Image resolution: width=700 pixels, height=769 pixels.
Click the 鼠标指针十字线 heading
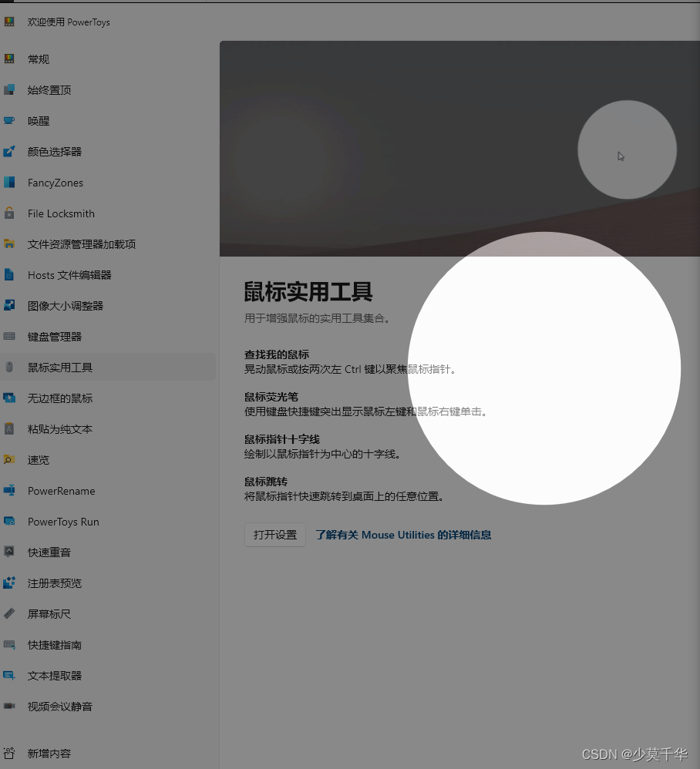point(282,439)
